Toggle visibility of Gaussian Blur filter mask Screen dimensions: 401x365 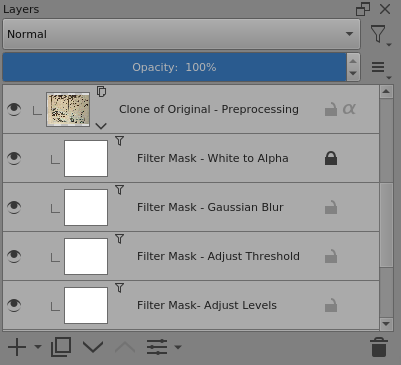[14, 207]
